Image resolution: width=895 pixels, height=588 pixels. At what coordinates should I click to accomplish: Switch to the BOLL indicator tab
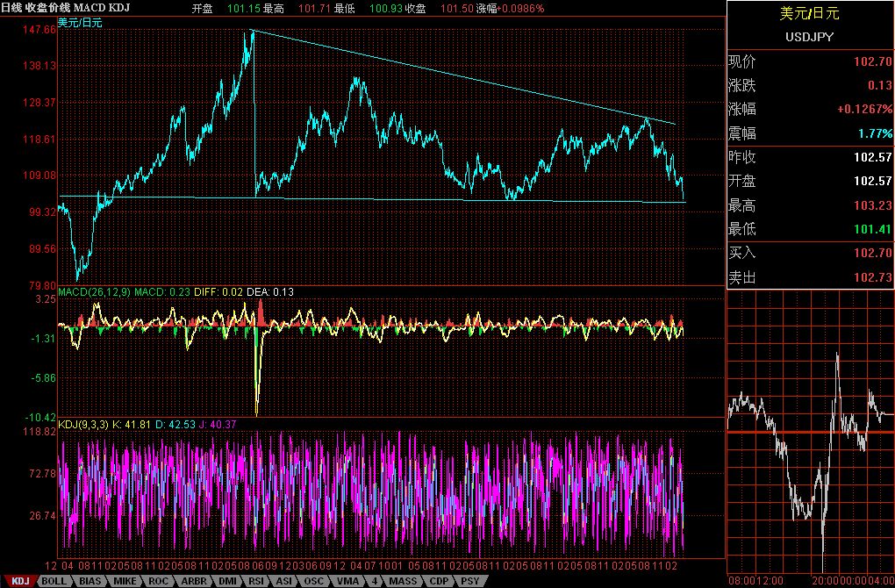[x=54, y=581]
